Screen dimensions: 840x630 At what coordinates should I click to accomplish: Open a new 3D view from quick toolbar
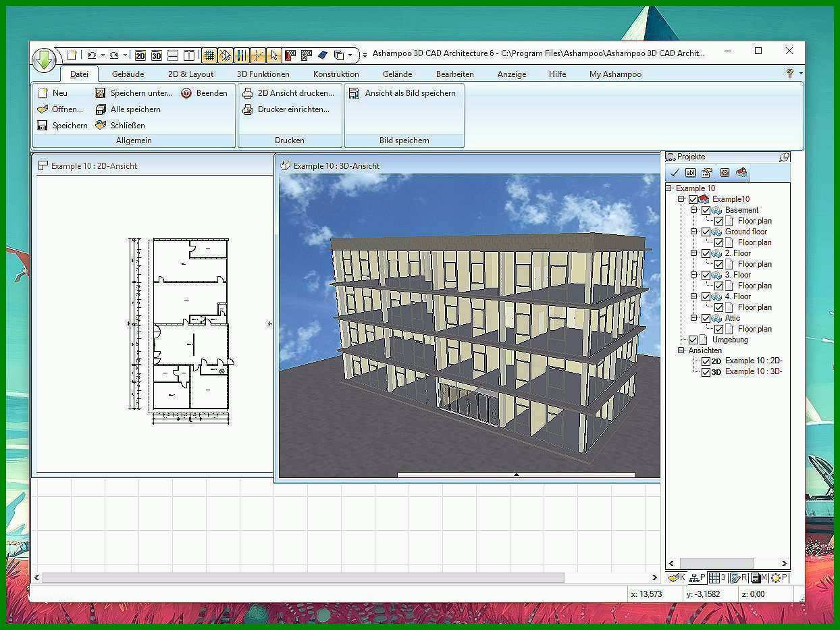157,55
